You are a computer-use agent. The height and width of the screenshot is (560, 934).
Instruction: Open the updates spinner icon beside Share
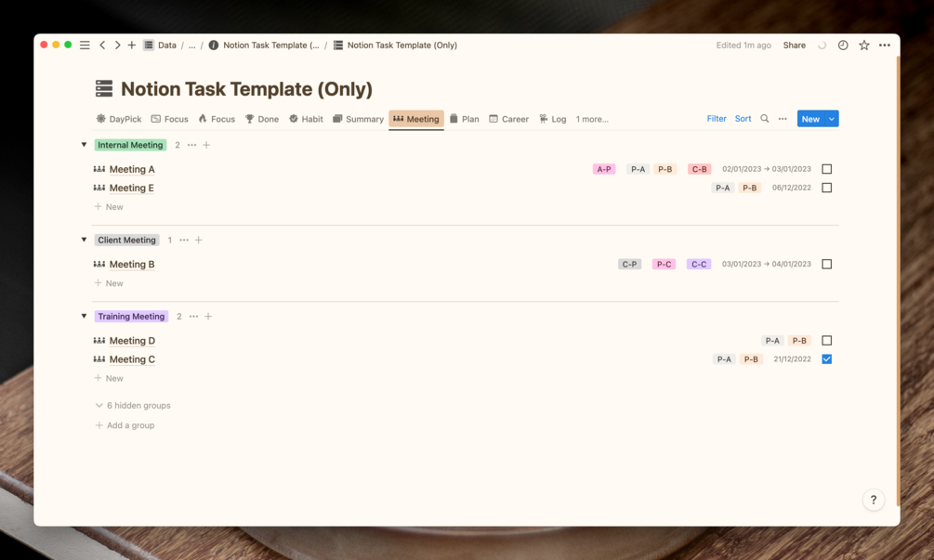click(822, 46)
